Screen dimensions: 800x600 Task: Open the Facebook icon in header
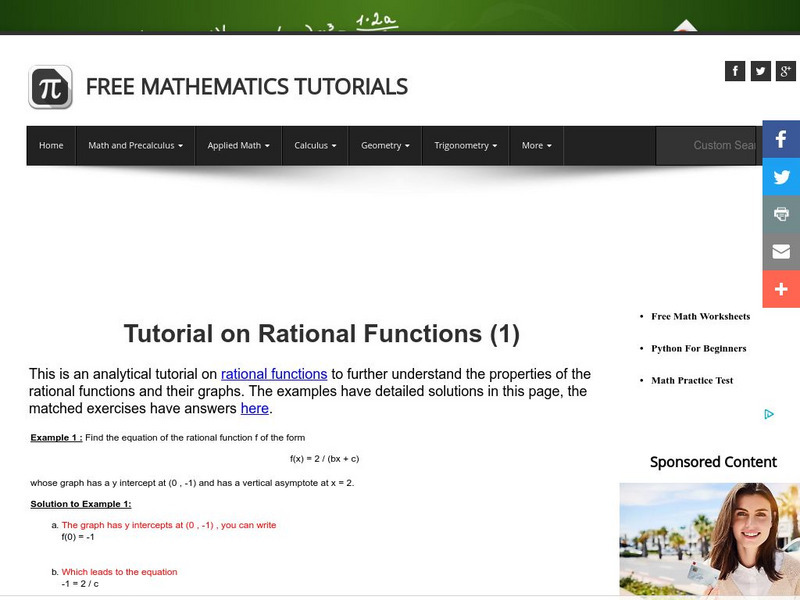(735, 70)
